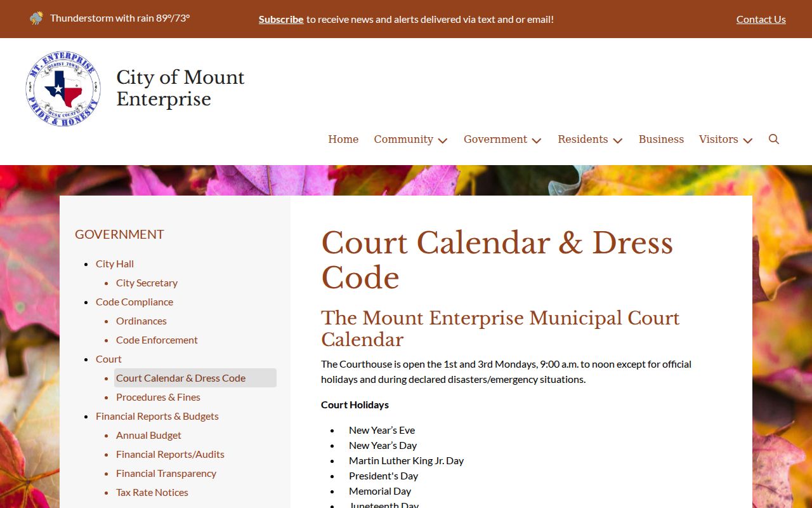The width and height of the screenshot is (812, 508).
Task: Click the Court Holidays bold label
Action: 355,404
